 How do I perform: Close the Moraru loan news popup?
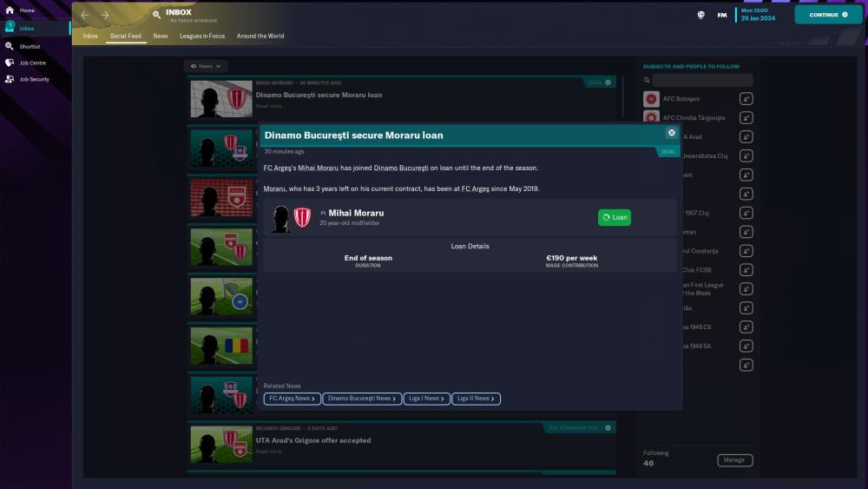click(x=671, y=133)
